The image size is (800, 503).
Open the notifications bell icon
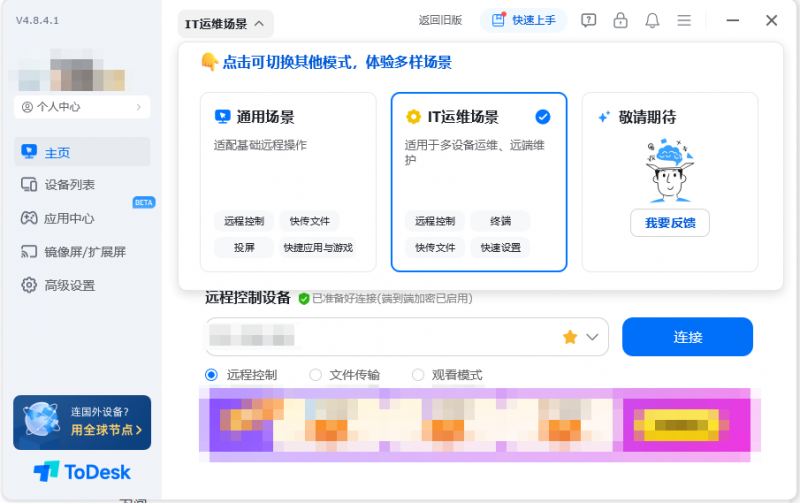pyautogui.click(x=652, y=20)
